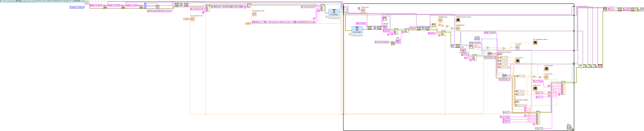Select the GPIB0::6::INSTR resource constant

coord(475,43)
